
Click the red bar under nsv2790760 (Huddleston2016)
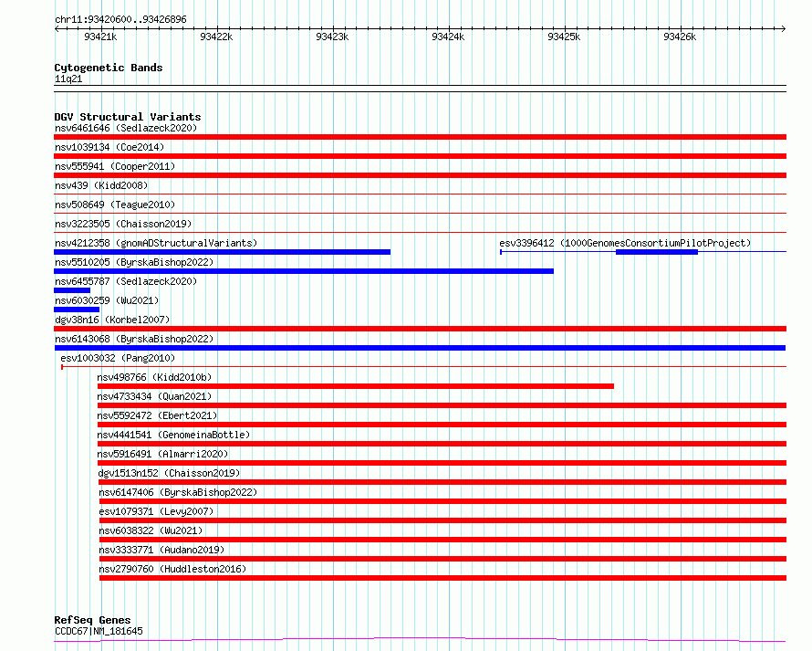(x=442, y=578)
